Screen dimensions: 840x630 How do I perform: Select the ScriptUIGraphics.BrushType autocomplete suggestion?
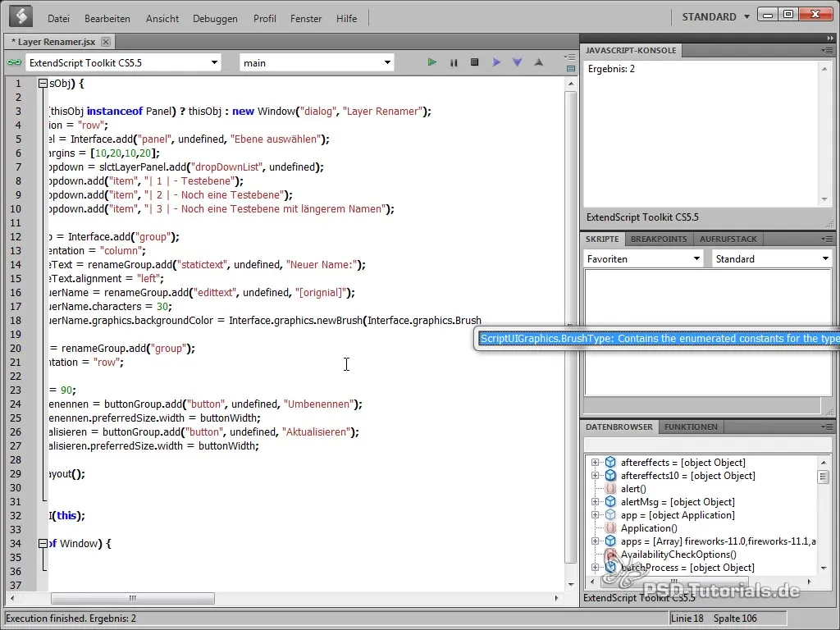[x=659, y=339]
